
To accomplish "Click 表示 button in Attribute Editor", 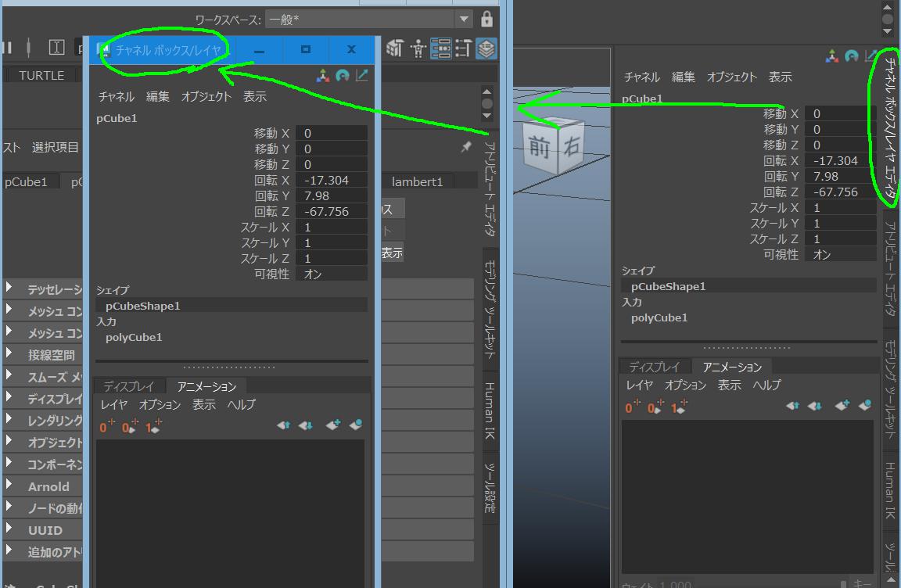I will pyautogui.click(x=392, y=253).
